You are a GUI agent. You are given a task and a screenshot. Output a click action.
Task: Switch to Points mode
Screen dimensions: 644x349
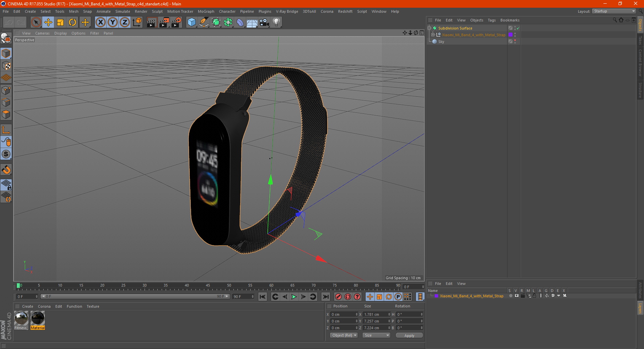(x=6, y=90)
